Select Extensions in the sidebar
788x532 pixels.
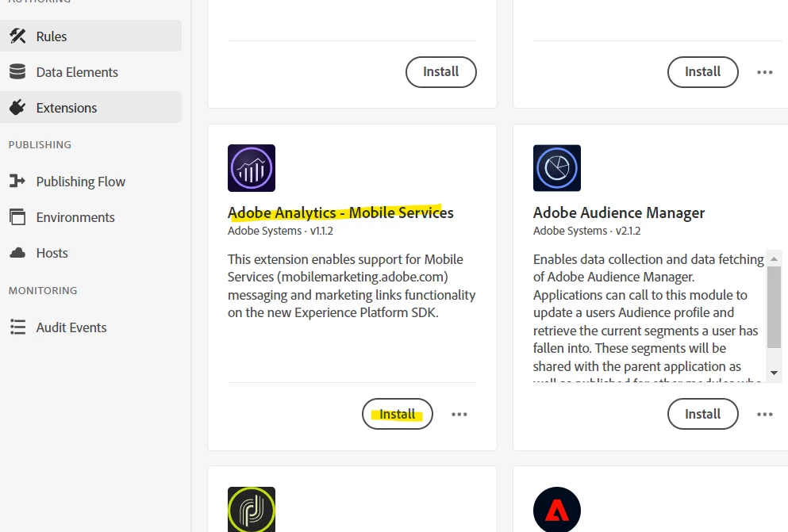[90, 107]
